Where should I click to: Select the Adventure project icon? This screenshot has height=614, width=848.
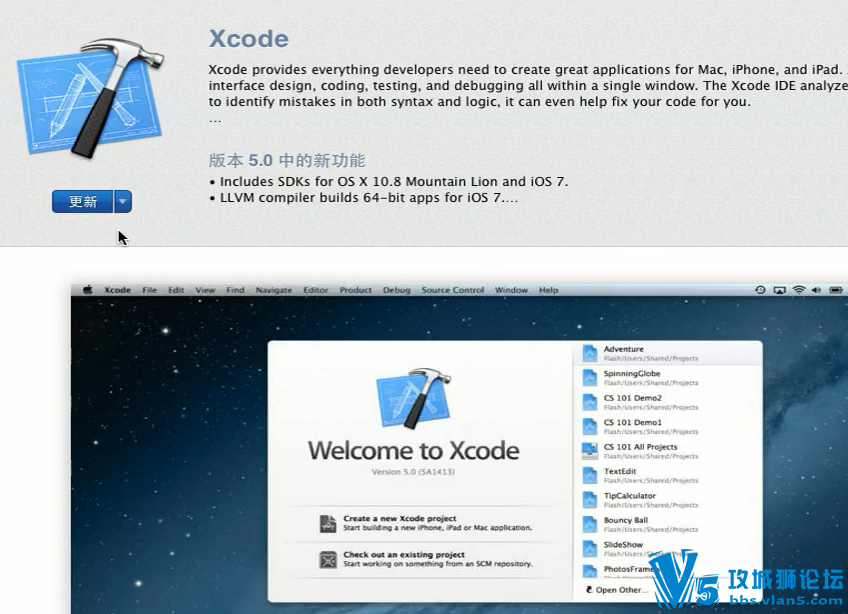(x=589, y=353)
